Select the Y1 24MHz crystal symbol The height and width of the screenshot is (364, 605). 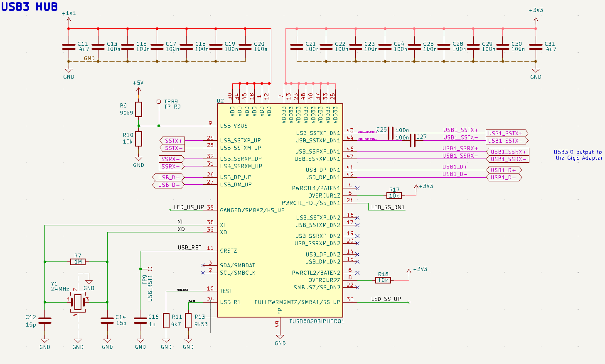pyautogui.click(x=78, y=302)
